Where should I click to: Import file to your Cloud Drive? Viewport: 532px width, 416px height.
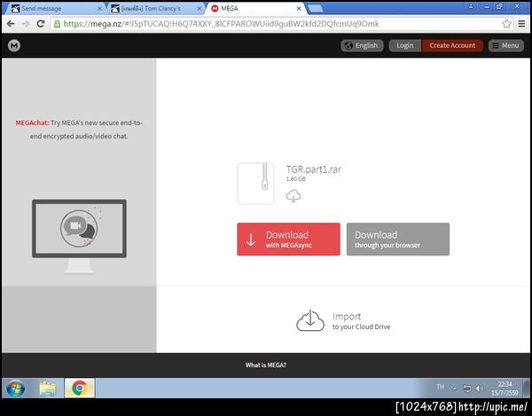343,321
